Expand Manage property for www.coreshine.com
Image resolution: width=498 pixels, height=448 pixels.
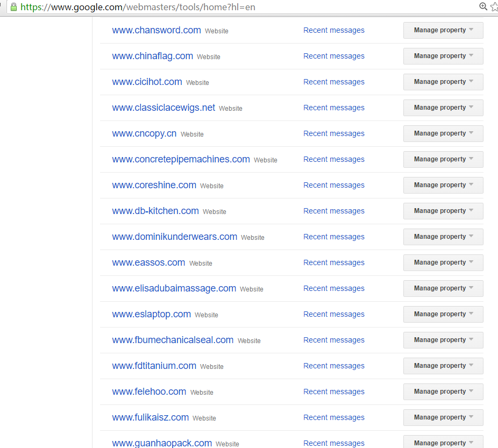pyautogui.click(x=443, y=185)
